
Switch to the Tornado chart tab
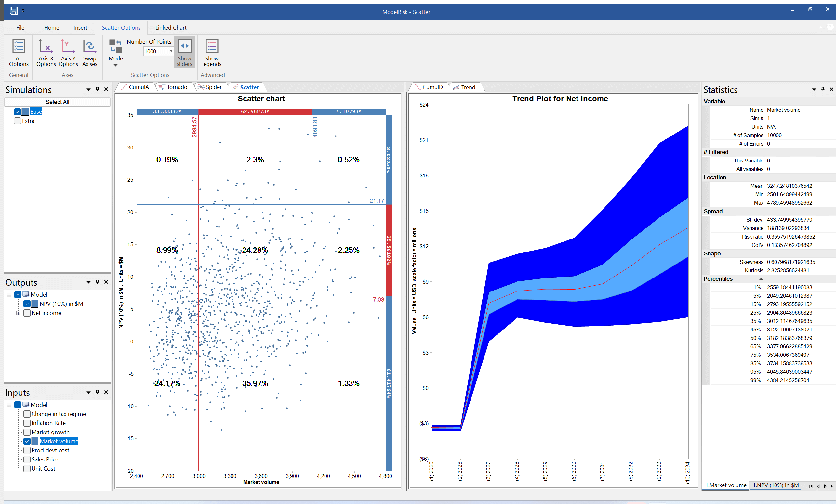pyautogui.click(x=174, y=87)
